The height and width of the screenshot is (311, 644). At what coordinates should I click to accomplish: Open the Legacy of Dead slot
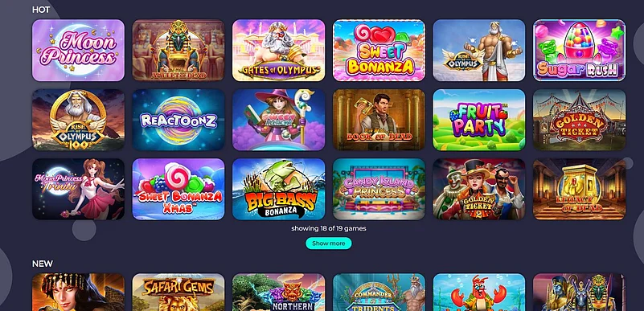(x=579, y=189)
